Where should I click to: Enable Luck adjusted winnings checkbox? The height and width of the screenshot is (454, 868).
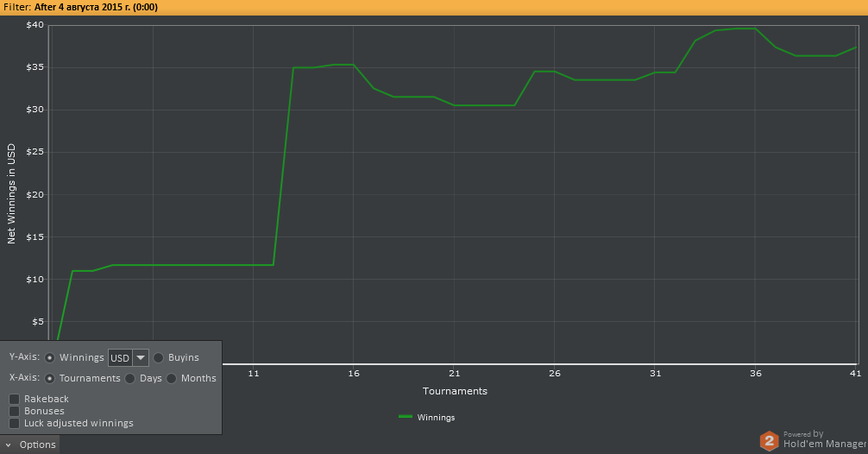tap(15, 423)
